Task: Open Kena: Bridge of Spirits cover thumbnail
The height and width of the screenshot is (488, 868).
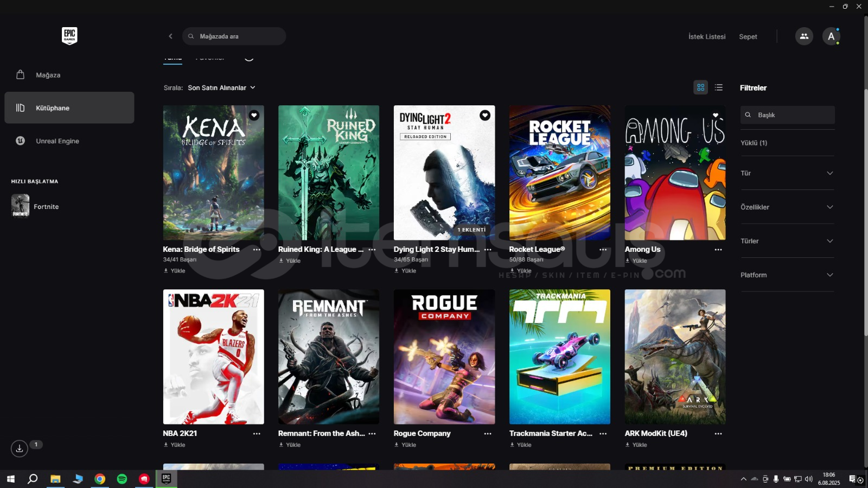Action: [x=213, y=173]
